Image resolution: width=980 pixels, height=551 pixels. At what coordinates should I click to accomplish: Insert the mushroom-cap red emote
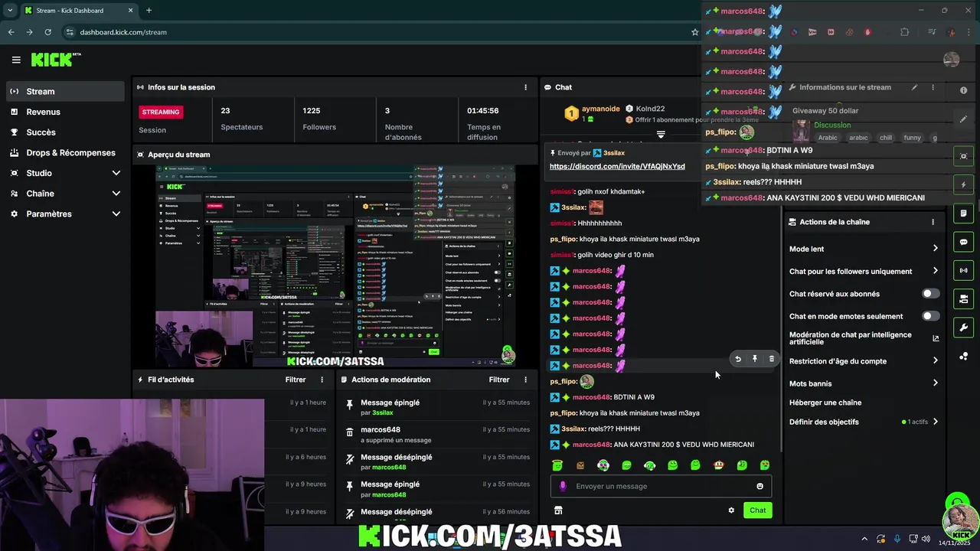click(x=718, y=465)
